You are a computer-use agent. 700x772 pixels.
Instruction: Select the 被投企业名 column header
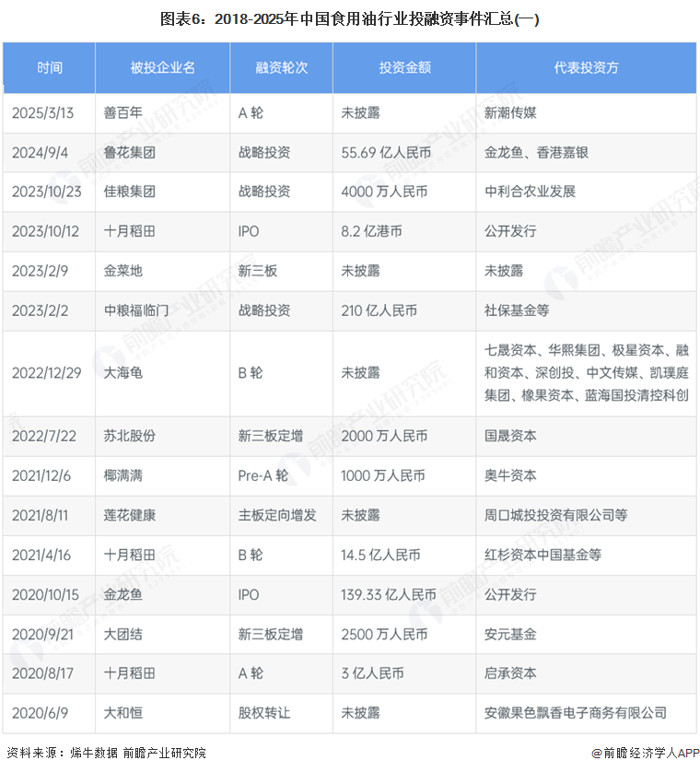pyautogui.click(x=162, y=67)
